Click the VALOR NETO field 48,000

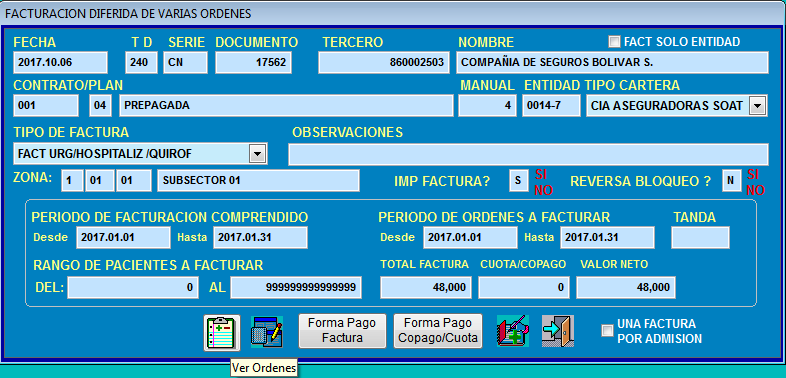pyautogui.click(x=626, y=288)
